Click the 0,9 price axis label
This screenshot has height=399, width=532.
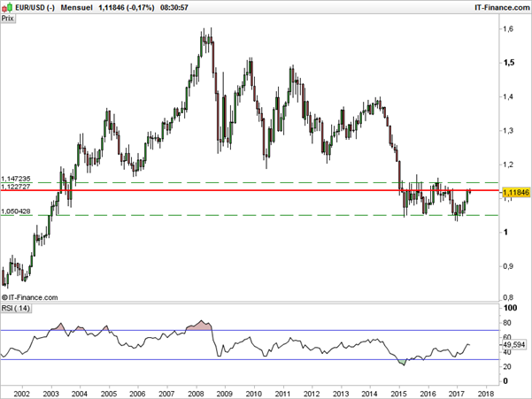coord(508,266)
